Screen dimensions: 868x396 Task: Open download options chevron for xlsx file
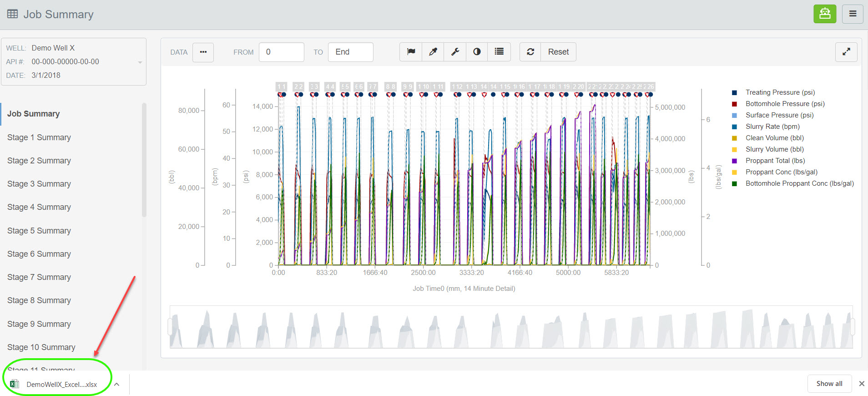pos(117,384)
